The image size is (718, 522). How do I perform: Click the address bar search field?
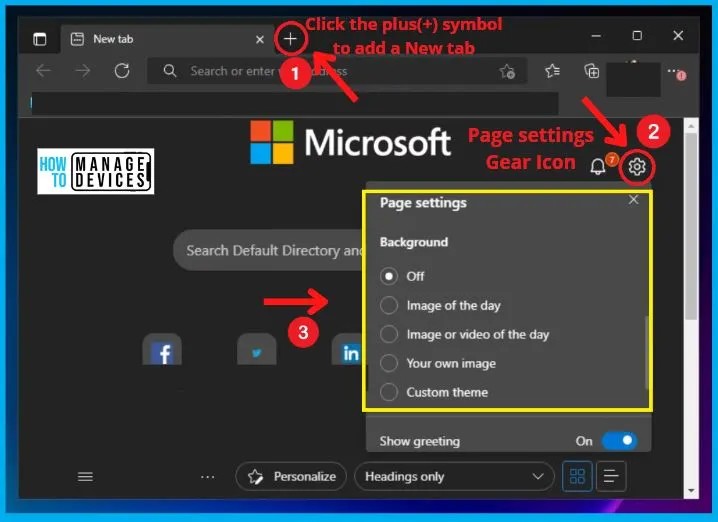click(x=337, y=71)
